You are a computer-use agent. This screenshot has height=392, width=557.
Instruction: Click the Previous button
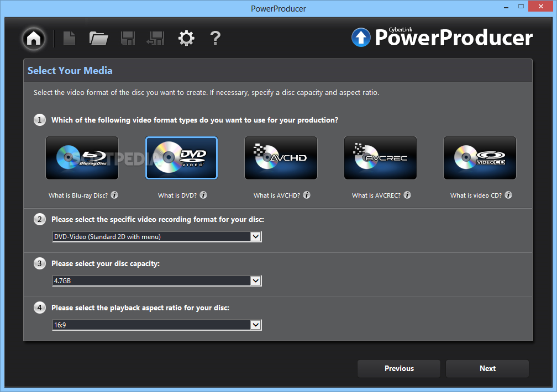click(x=399, y=369)
